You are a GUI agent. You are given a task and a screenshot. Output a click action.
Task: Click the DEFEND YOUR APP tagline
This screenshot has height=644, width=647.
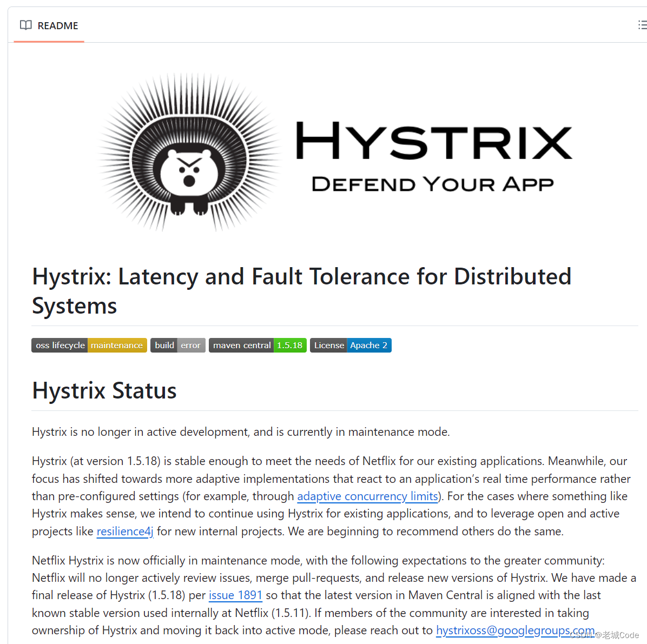pos(433,184)
